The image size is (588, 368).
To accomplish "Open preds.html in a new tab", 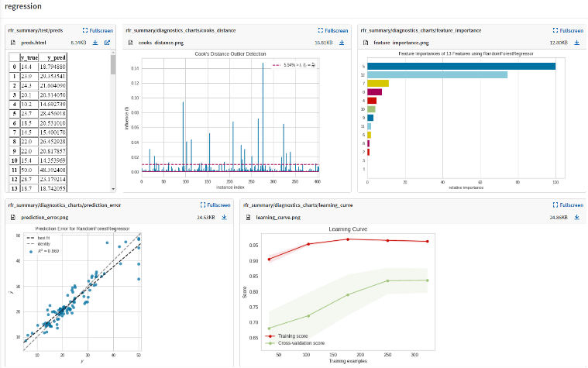I will point(107,43).
